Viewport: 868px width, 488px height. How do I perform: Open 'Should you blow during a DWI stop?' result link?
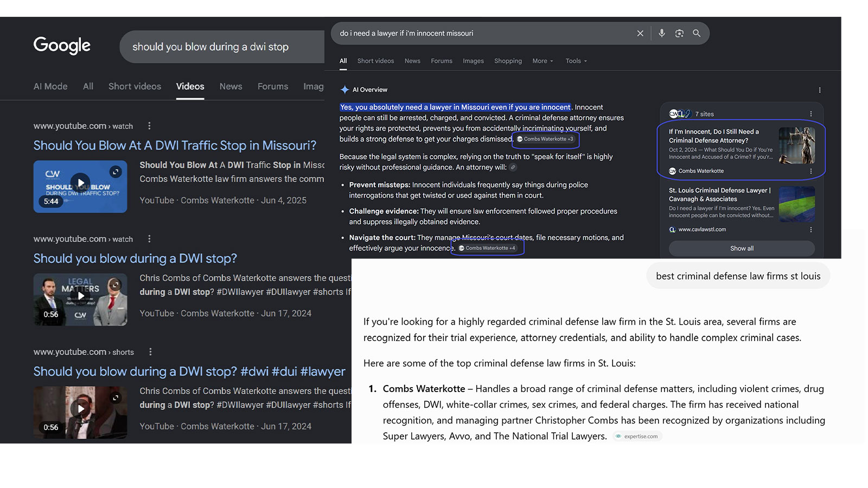pos(135,259)
